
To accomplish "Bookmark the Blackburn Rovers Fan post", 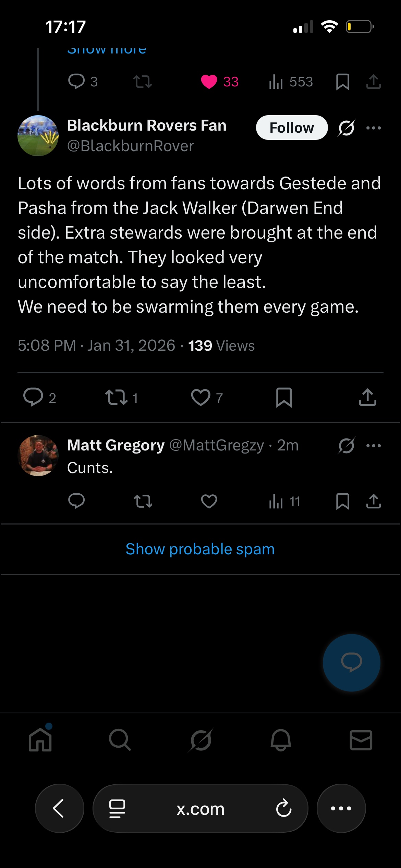I will point(284,398).
